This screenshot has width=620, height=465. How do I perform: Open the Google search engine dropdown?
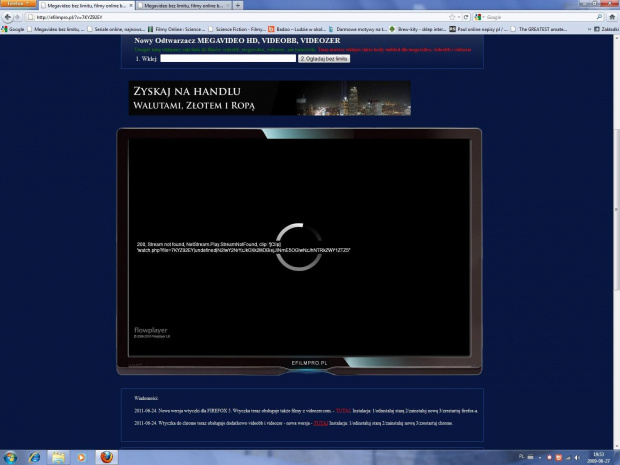coord(479,17)
